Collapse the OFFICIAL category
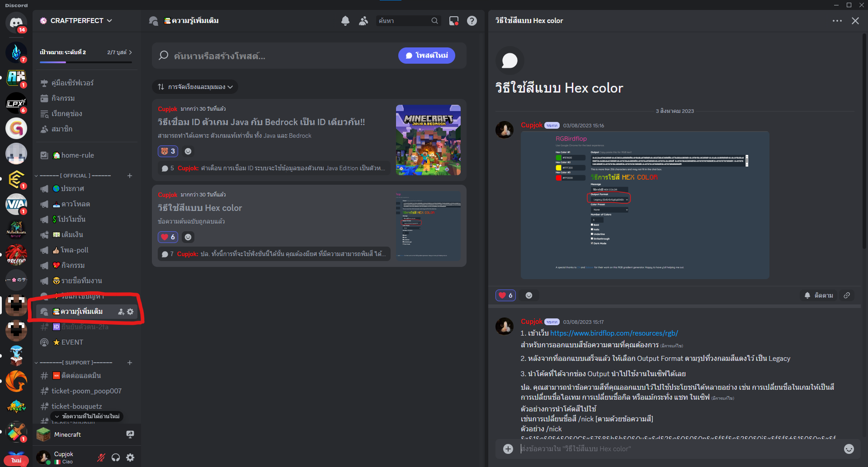The width and height of the screenshot is (868, 467). 75,176
